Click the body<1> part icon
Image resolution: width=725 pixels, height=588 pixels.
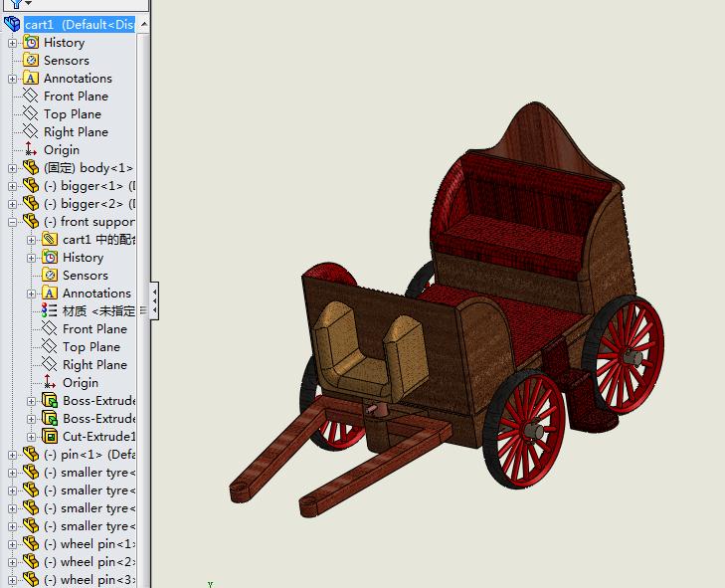(x=31, y=168)
